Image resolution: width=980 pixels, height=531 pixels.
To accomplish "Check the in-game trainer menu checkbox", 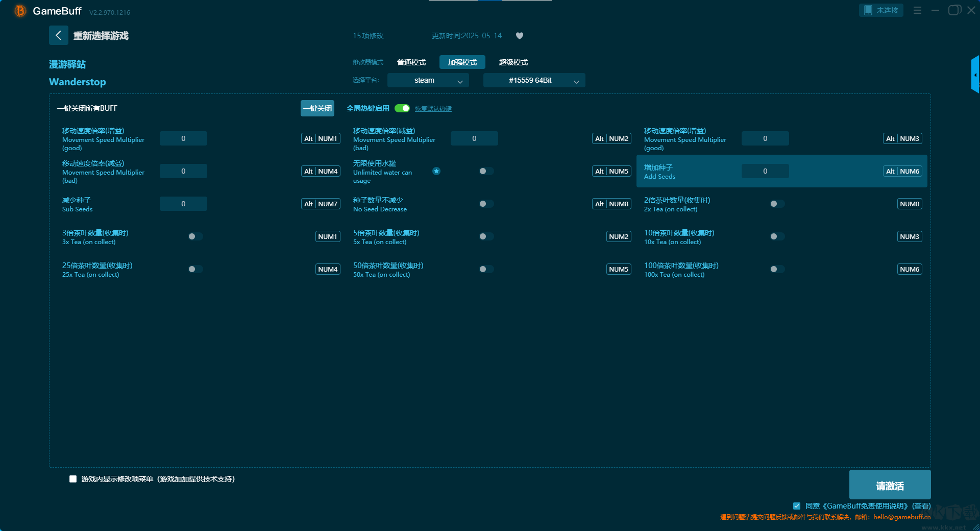I will tap(73, 479).
